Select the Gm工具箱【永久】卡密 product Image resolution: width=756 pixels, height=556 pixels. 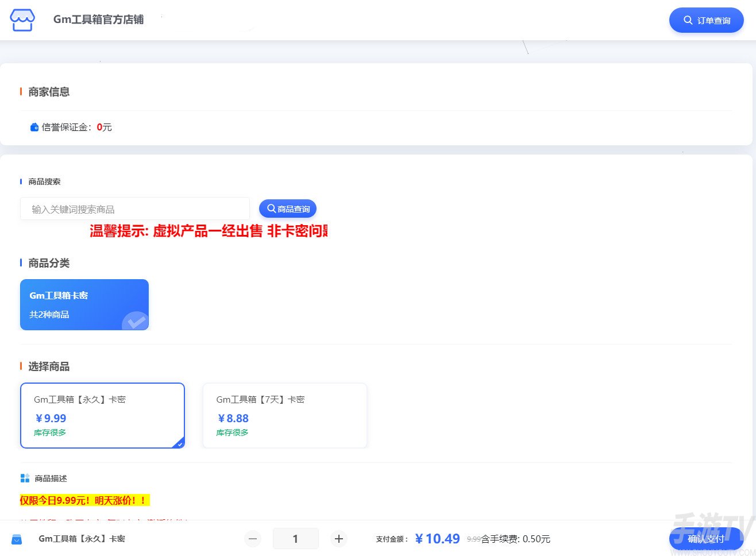click(102, 415)
